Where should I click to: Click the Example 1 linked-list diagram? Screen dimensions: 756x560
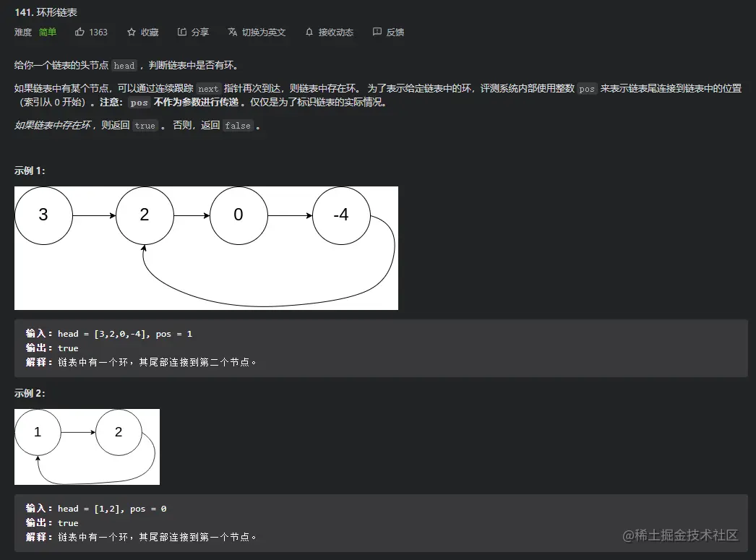(206, 247)
